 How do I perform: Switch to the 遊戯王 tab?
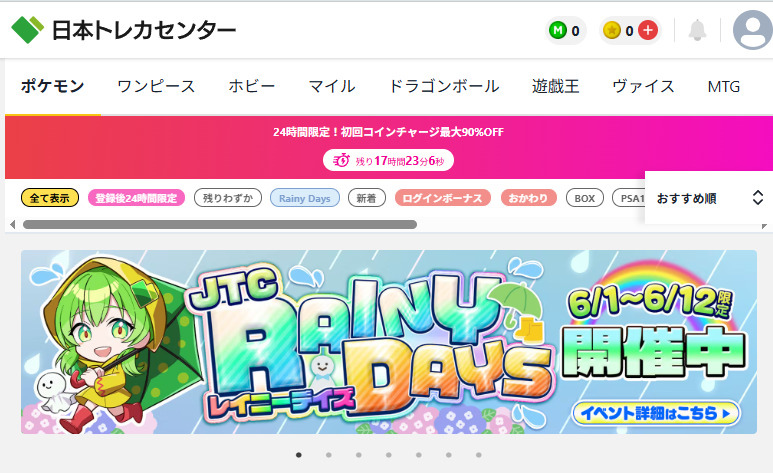click(556, 86)
